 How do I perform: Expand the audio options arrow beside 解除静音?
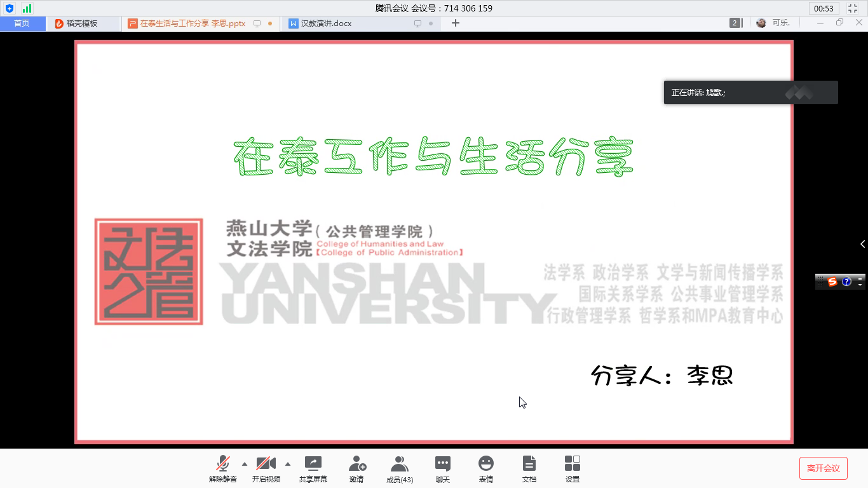[x=245, y=464]
